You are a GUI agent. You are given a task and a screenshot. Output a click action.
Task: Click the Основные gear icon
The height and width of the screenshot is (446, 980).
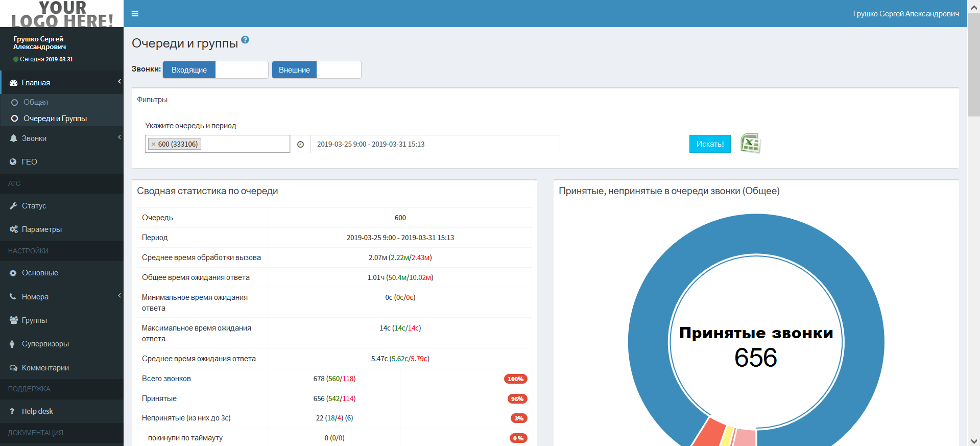[x=13, y=273]
